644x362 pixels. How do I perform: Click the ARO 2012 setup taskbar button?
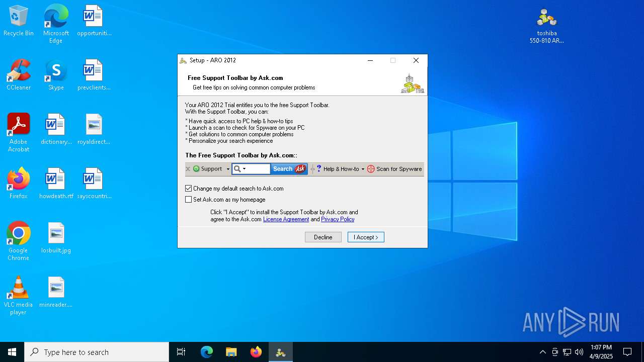281,352
